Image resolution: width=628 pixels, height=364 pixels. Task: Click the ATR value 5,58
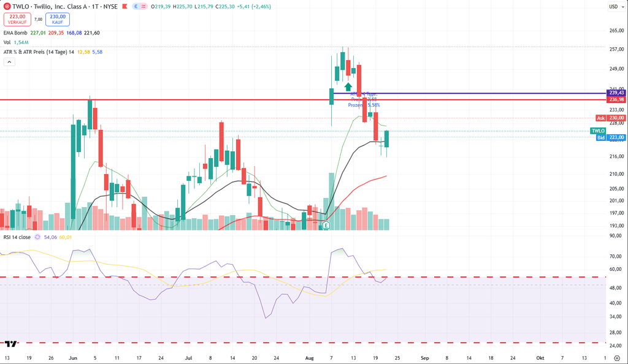pyautogui.click(x=98, y=52)
